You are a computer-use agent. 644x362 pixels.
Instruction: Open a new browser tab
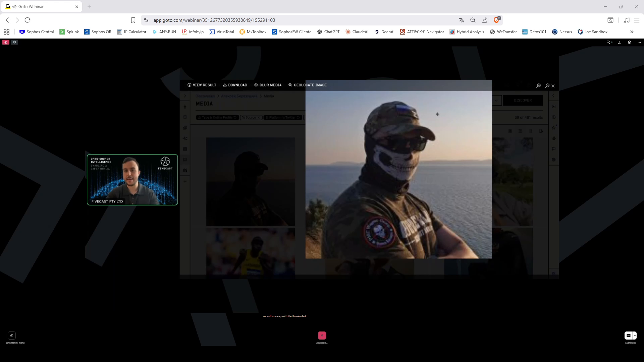[x=89, y=7]
